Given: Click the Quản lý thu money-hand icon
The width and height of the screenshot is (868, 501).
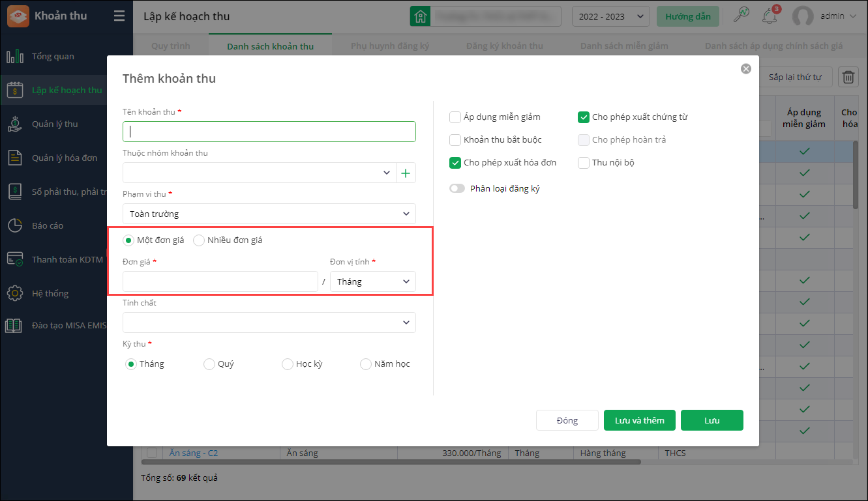Looking at the screenshot, I should 15,124.
